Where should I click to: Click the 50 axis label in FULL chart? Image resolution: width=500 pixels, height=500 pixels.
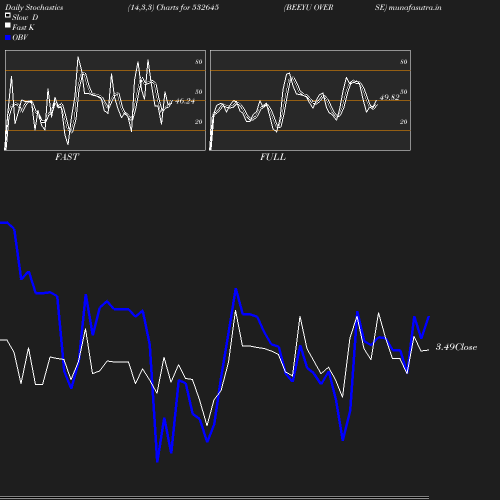[404, 92]
